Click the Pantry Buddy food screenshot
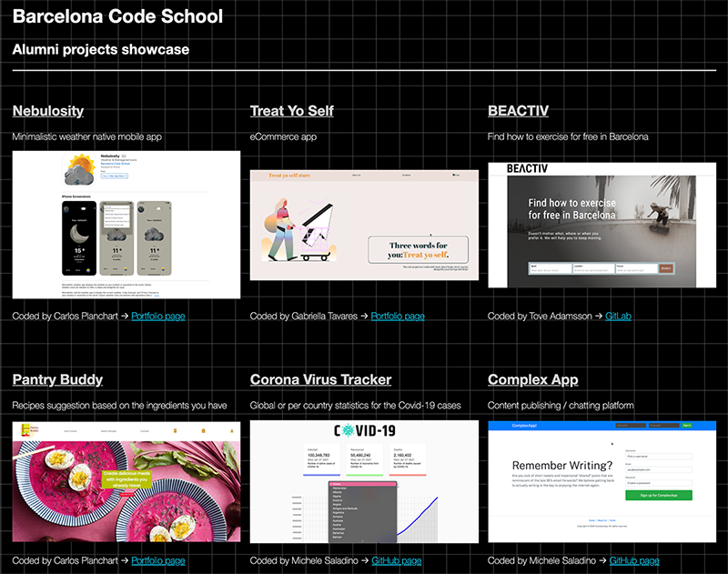Screen dimensions: 728x574 pos(126,481)
